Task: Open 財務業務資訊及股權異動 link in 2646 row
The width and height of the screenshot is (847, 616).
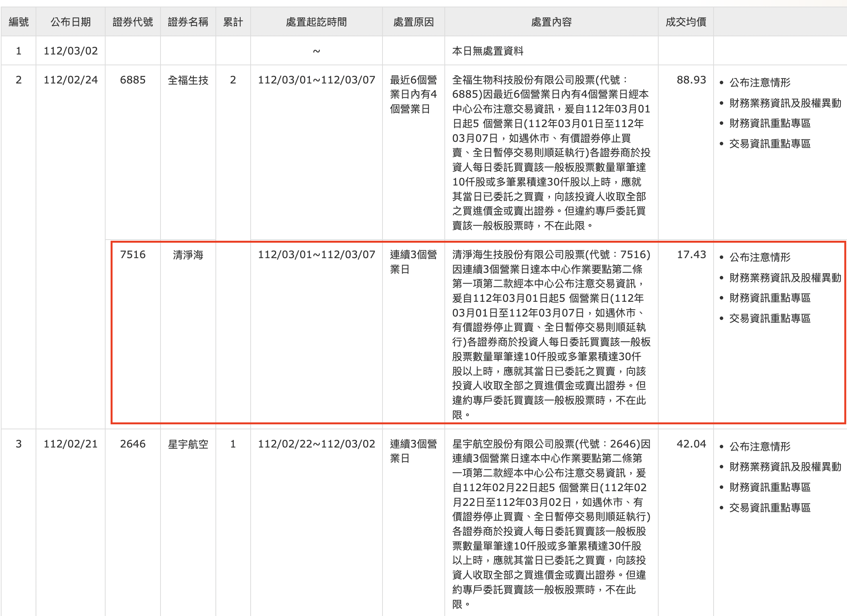Action: [x=785, y=467]
